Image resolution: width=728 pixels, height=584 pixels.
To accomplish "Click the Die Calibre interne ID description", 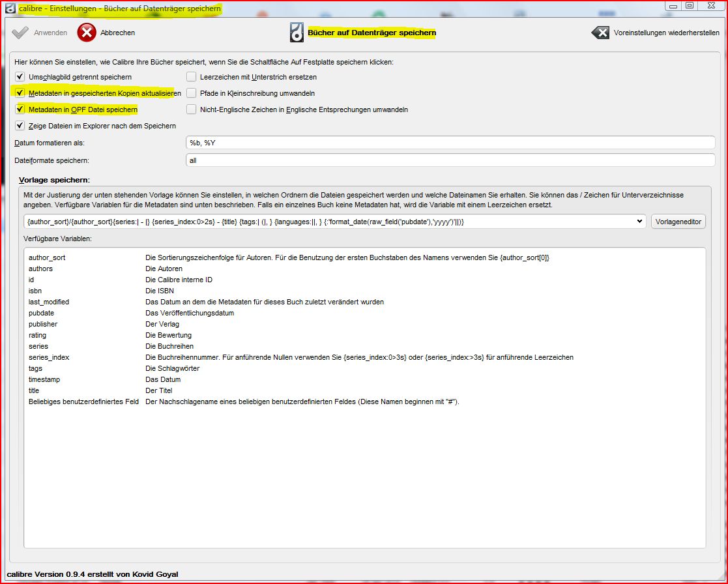I will (x=179, y=280).
